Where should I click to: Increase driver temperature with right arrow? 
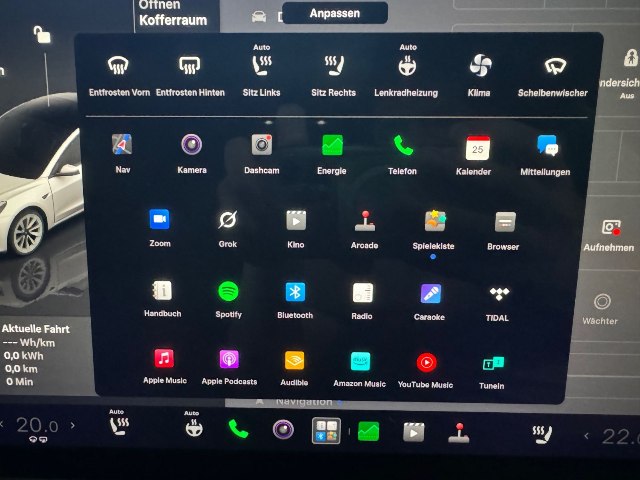click(72, 425)
